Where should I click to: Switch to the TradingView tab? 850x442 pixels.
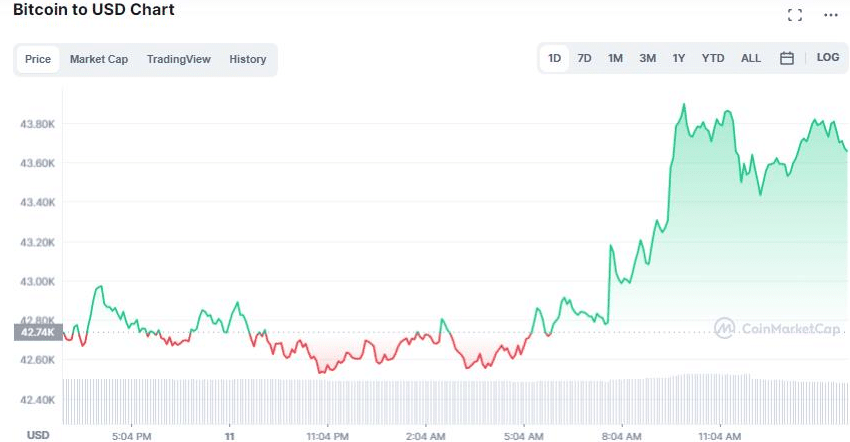[178, 59]
